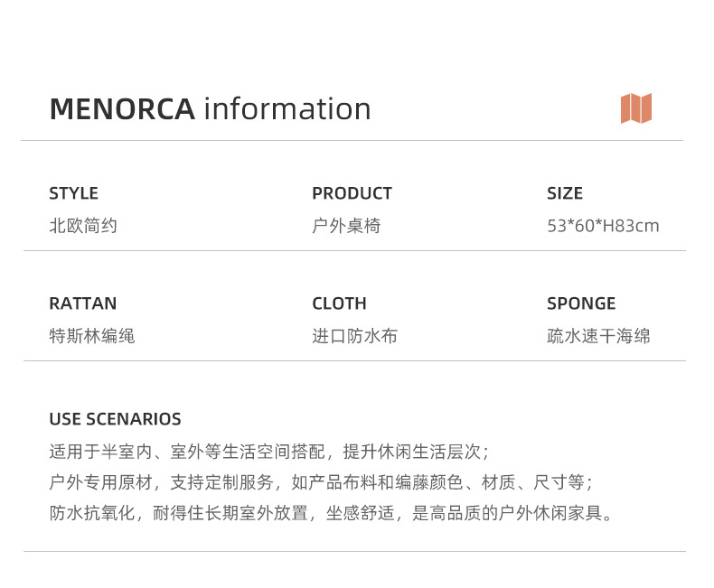Click the 疏水速干海绵 sponge value
714x588 pixels.
(598, 336)
